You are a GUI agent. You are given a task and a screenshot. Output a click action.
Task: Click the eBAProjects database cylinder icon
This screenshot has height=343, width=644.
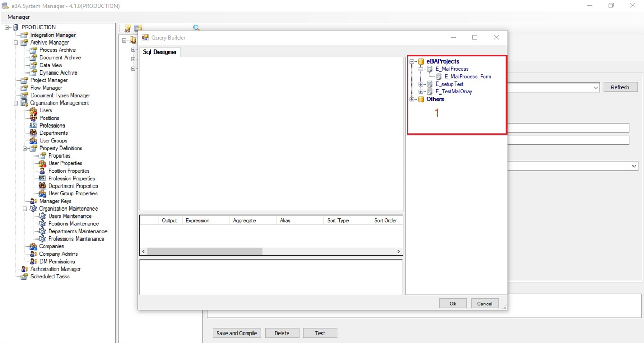point(421,61)
